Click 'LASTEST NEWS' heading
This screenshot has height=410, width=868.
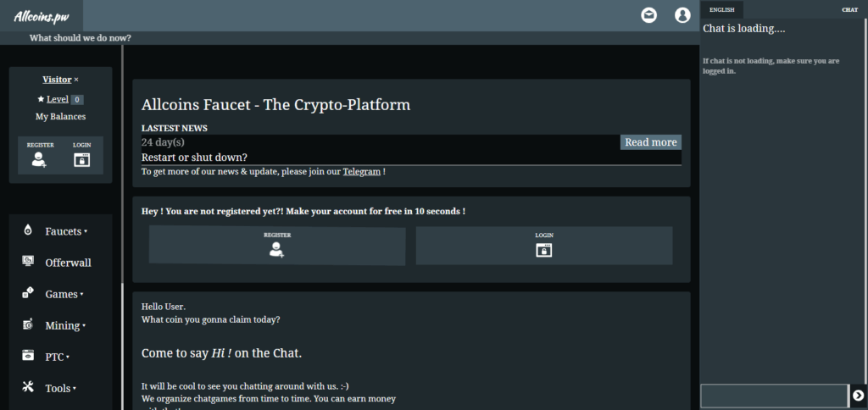[x=175, y=129]
